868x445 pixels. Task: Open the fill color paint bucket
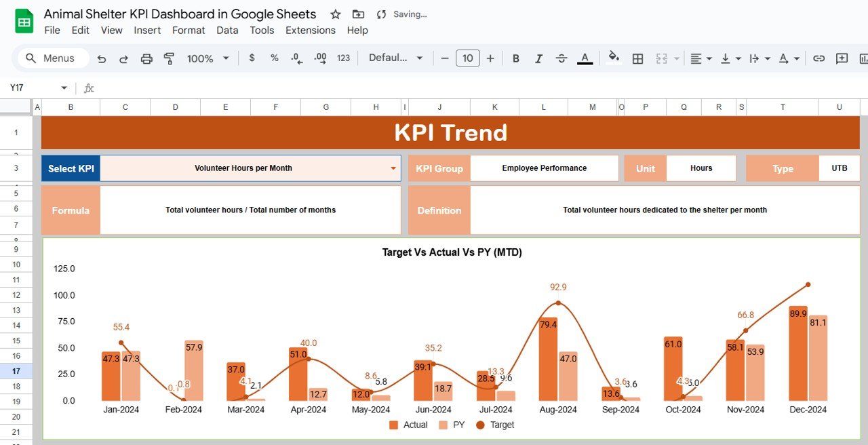pyautogui.click(x=614, y=58)
